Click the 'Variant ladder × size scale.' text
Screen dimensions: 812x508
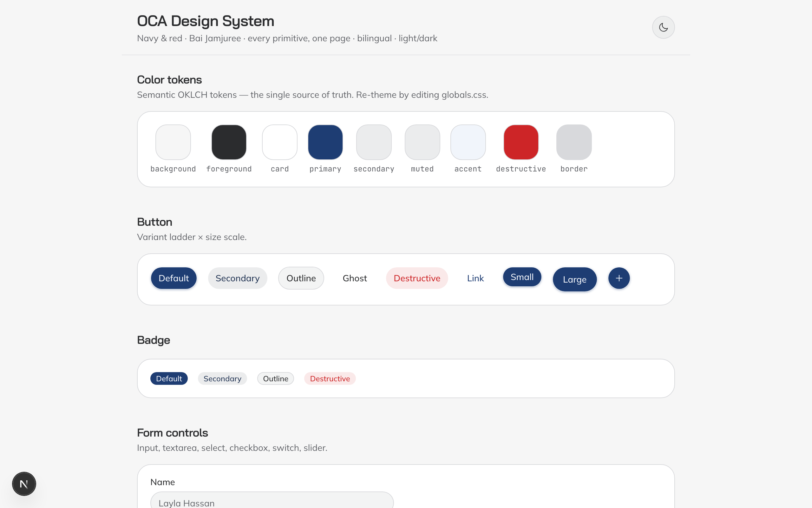pyautogui.click(x=192, y=237)
